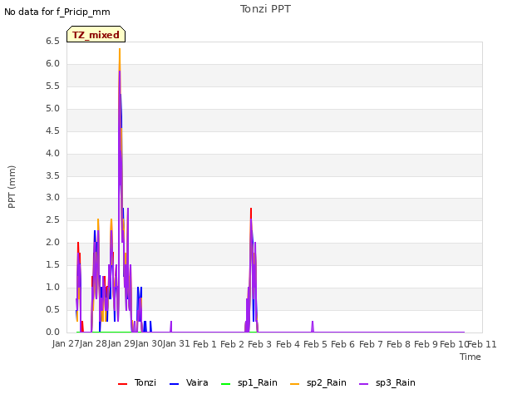This screenshot has width=532, height=399.
Task: Click the Jan 27 x-axis tick label
Action: click(66, 344)
